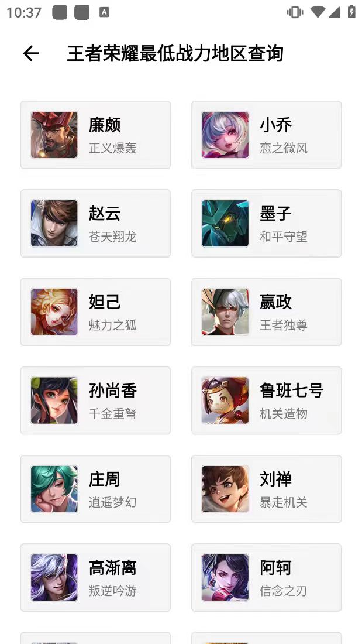Tap the 鲁班七号 portrait icon
The width and height of the screenshot is (362, 644).
tap(225, 400)
